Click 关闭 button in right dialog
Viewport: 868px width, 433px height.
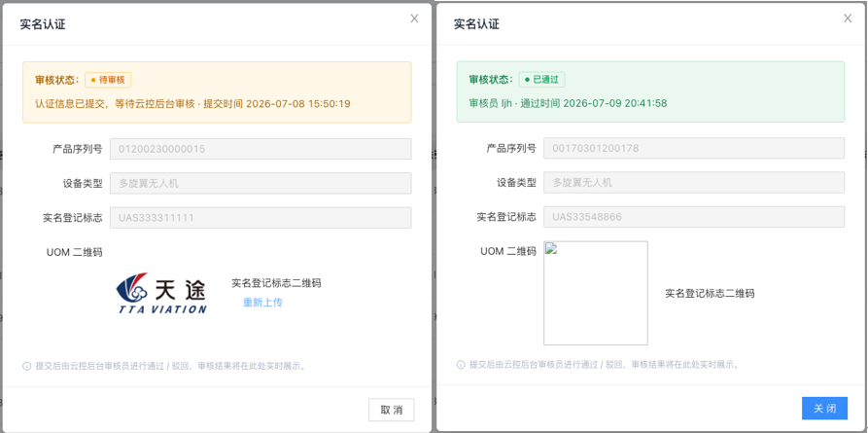click(x=825, y=409)
